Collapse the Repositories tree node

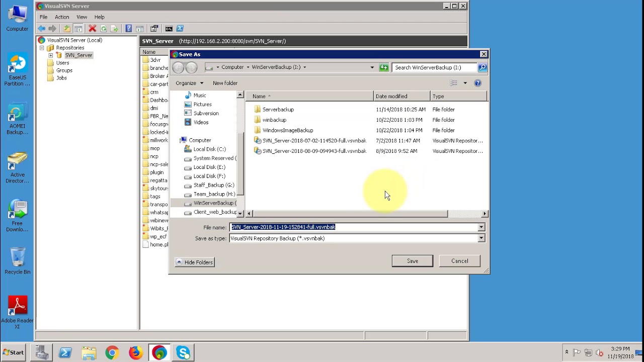coord(42,48)
